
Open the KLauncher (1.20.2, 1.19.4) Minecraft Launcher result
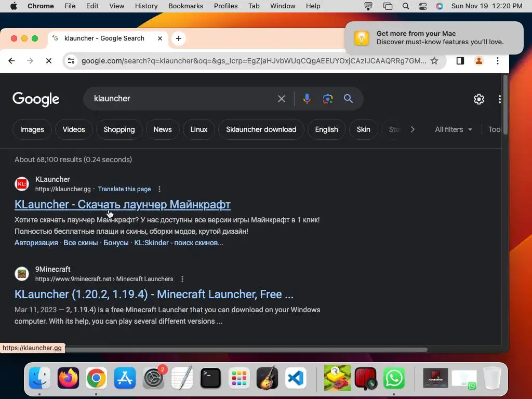tap(154, 294)
